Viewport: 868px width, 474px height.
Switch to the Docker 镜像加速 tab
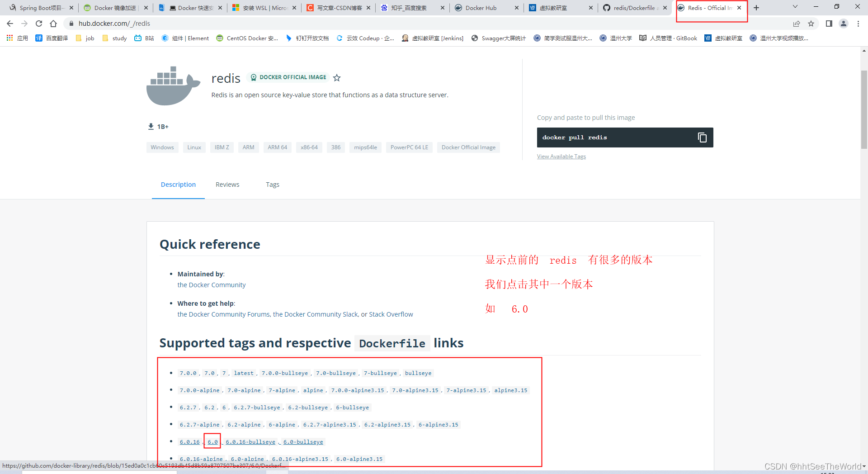click(x=115, y=8)
